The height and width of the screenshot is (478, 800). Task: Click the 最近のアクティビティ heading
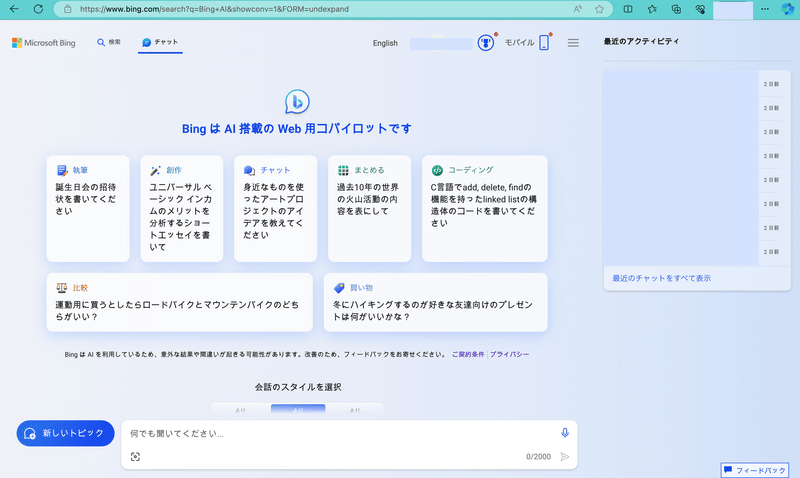tap(641, 41)
